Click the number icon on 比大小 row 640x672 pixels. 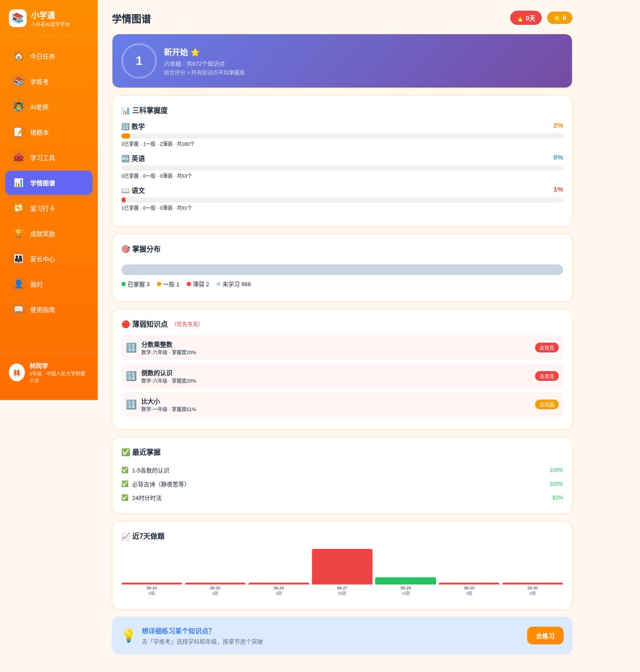tap(131, 405)
